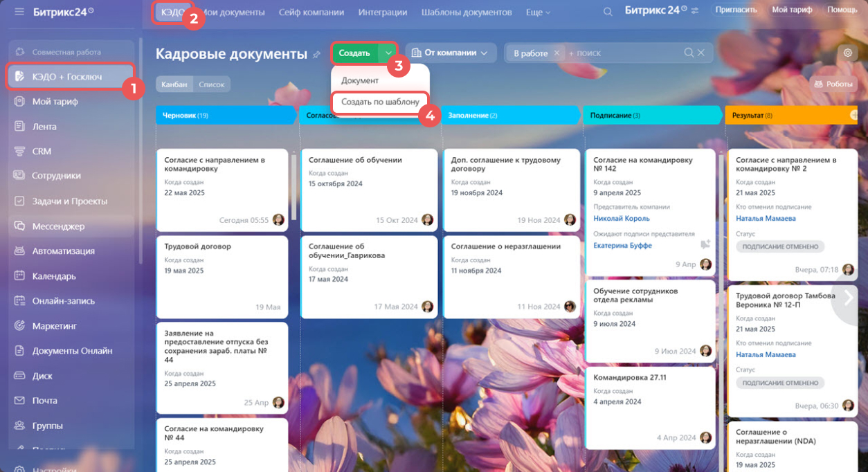Viewport: 868px width, 472px height.
Task: Switch to the Список view
Action: [212, 84]
